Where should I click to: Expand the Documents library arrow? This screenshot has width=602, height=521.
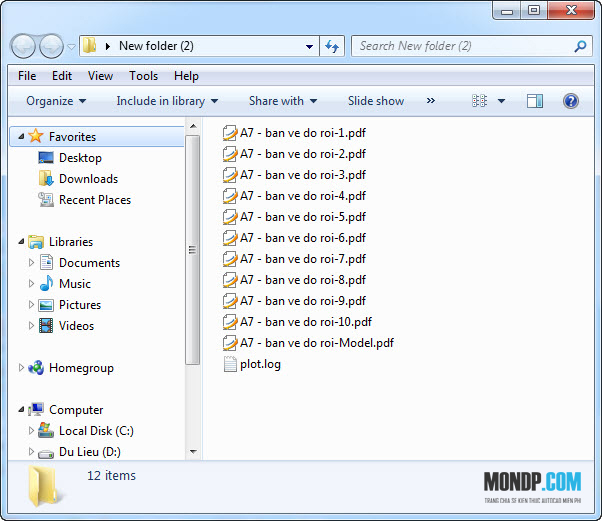click(31, 263)
